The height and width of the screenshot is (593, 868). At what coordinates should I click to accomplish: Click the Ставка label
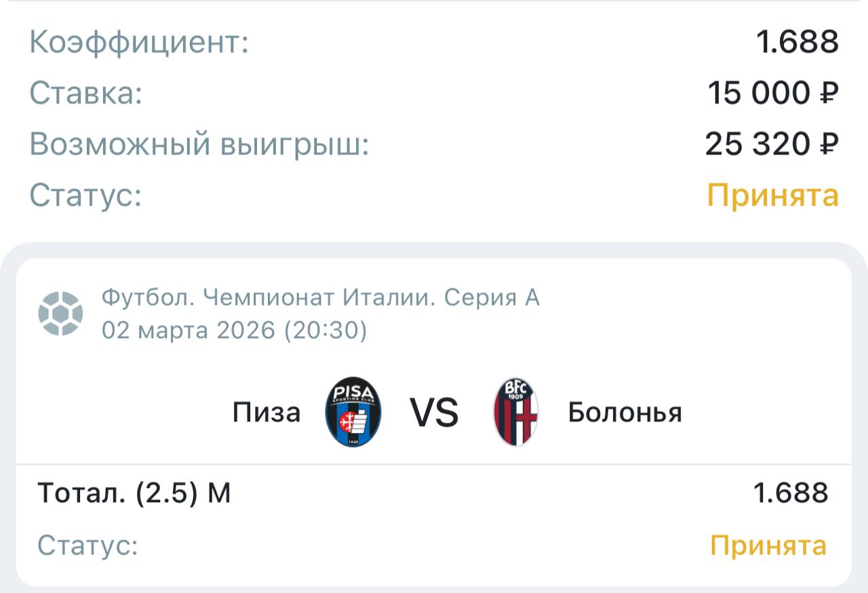86,93
